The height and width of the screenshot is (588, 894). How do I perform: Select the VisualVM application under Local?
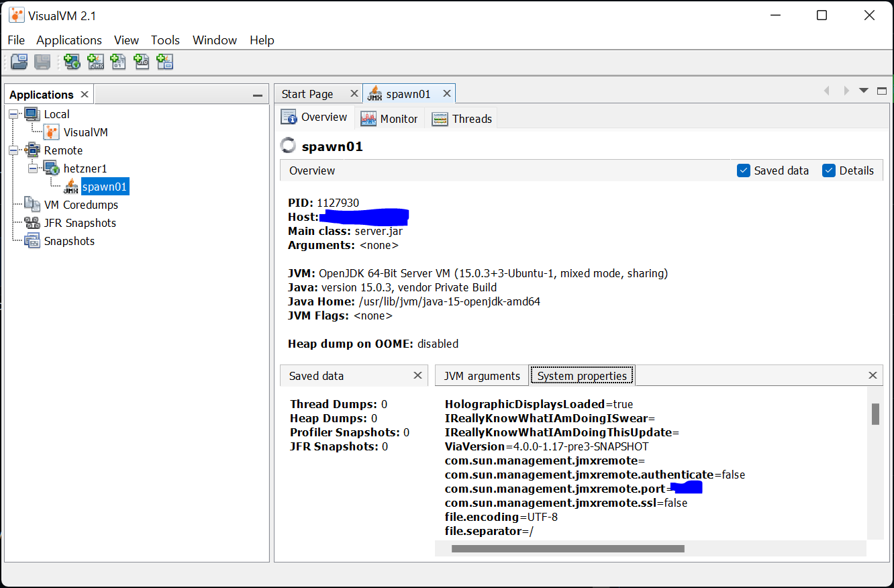click(x=85, y=132)
